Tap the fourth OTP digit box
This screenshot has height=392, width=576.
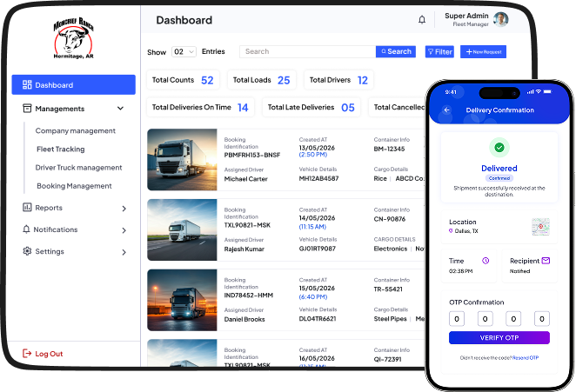[x=542, y=319]
